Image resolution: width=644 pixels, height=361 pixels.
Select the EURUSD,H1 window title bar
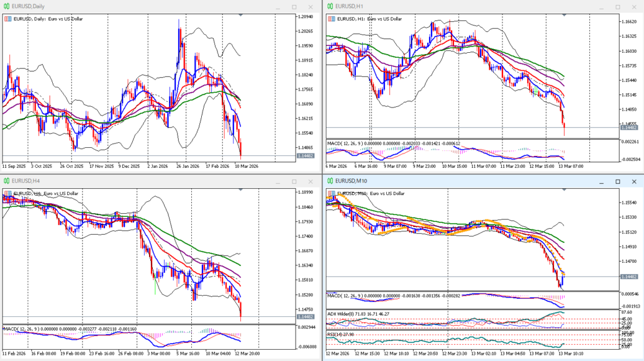(440, 6)
